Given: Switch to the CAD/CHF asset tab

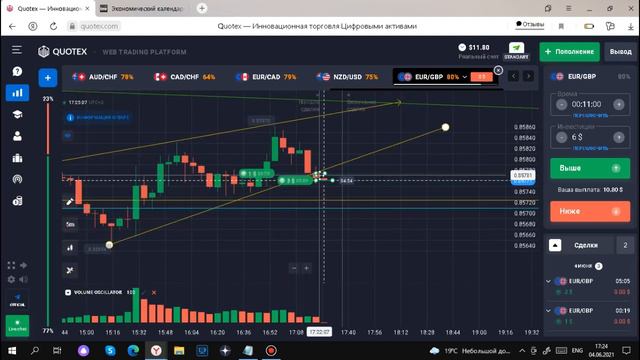Looking at the screenshot, I should [184, 77].
